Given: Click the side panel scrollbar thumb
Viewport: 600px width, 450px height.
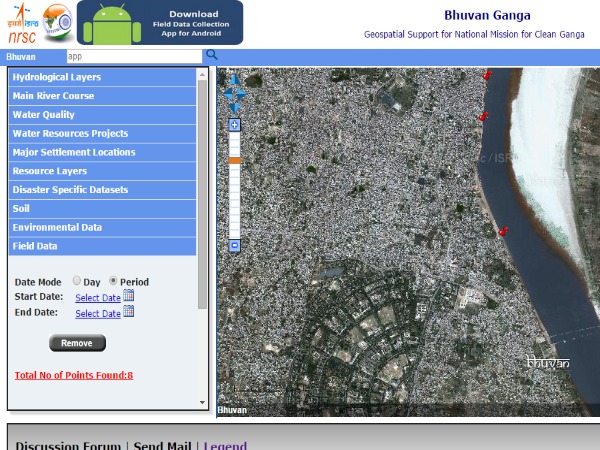Looking at the screenshot, I should pyautogui.click(x=202, y=194).
